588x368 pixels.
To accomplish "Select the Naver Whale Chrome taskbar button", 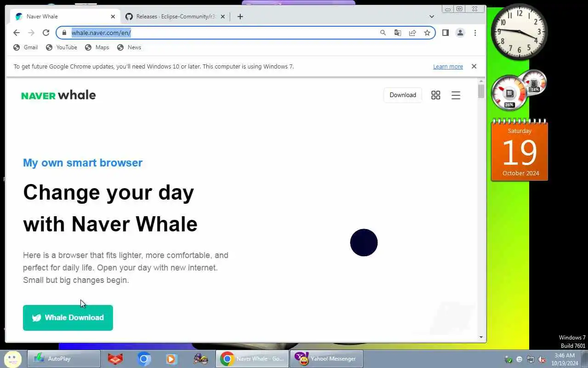I will tap(253, 359).
